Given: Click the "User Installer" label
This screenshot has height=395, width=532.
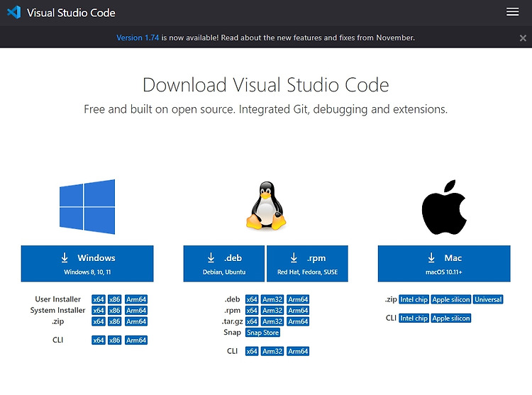Looking at the screenshot, I should [58, 299].
